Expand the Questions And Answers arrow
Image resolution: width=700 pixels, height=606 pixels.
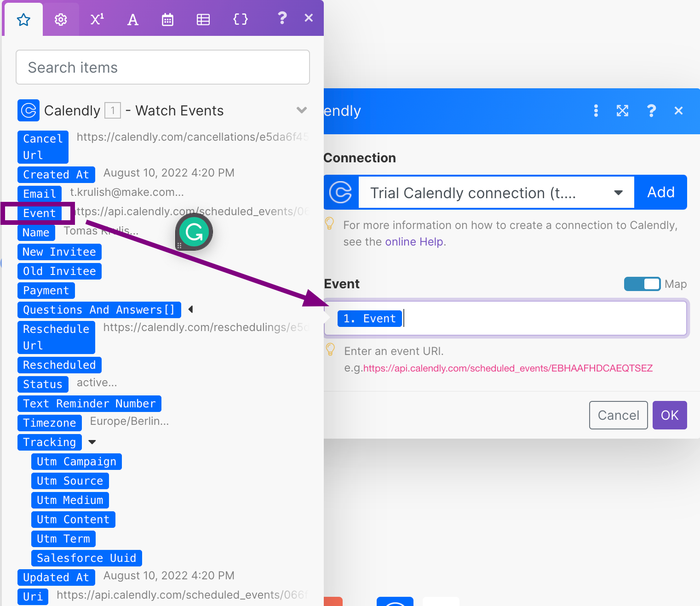coord(190,309)
